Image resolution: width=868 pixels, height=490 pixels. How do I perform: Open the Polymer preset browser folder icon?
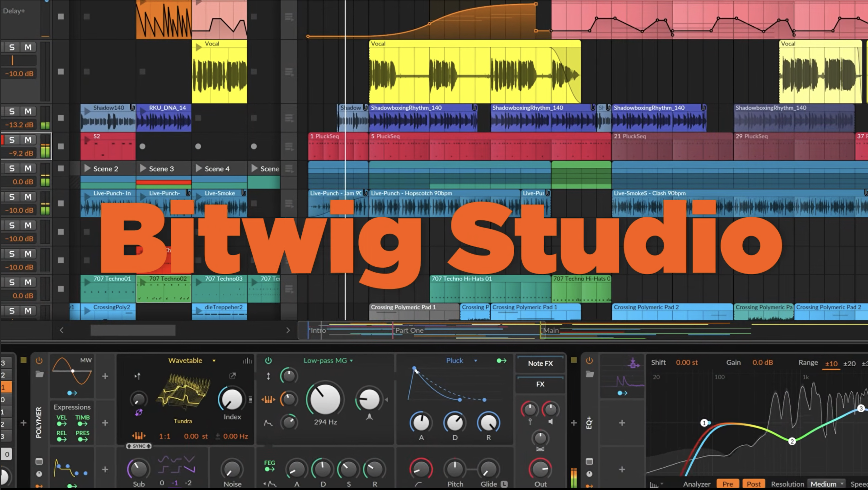tap(40, 375)
